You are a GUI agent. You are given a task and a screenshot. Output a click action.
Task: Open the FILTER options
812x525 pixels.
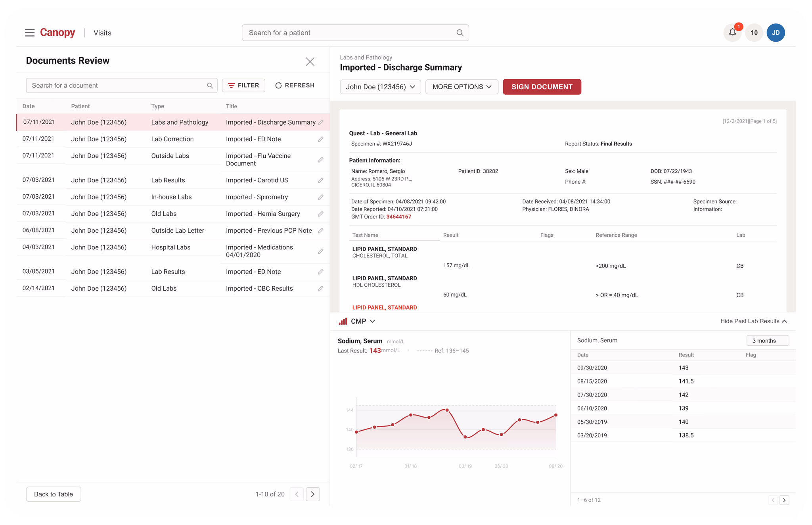click(243, 85)
